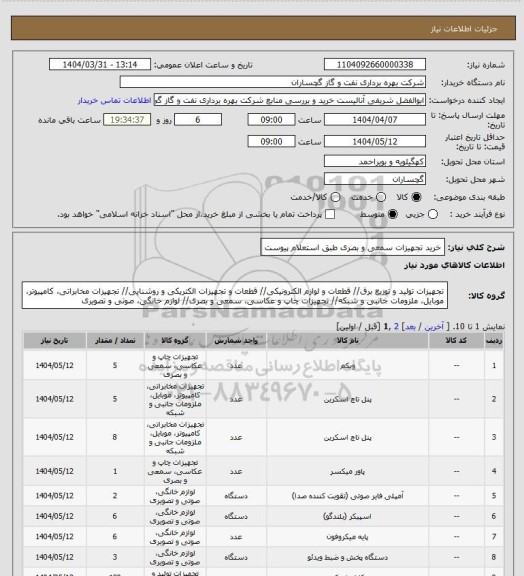Open the اطلاعات تماس خریدار link
Viewport: 524px width, 576px height.
pos(114,100)
